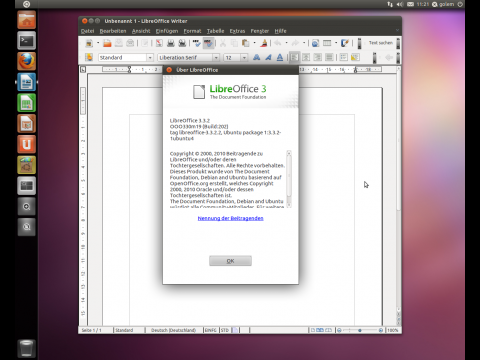Click the Underline A icon

280,57
